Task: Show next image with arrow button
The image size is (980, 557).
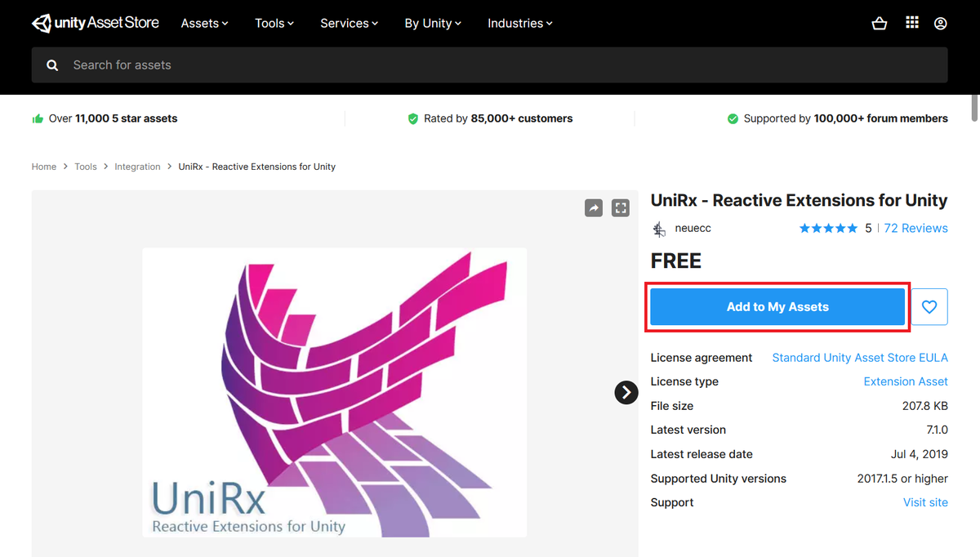Action: point(626,393)
